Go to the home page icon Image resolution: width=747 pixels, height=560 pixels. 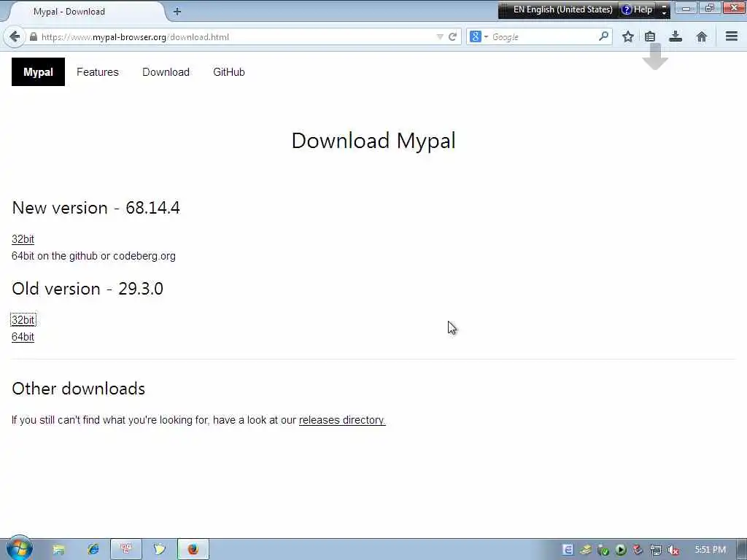point(701,36)
